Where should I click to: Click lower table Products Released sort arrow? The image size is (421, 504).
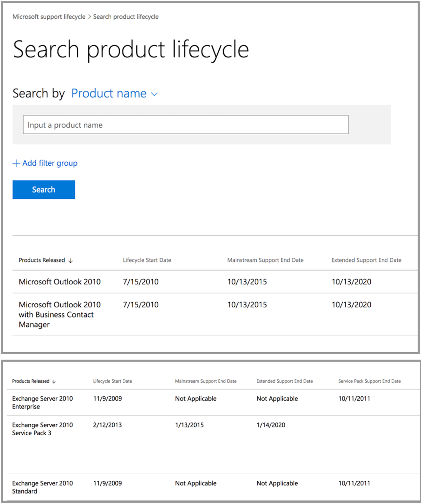coord(54,382)
